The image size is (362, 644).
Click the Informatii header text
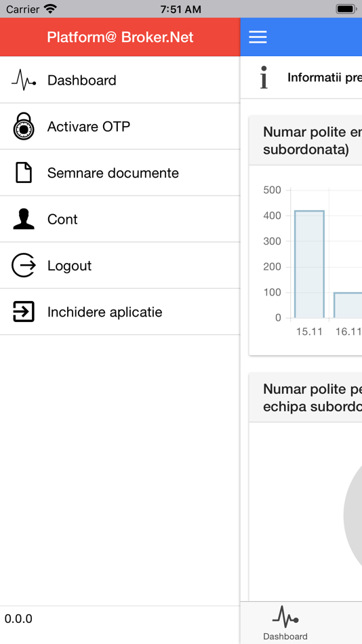[x=325, y=77]
